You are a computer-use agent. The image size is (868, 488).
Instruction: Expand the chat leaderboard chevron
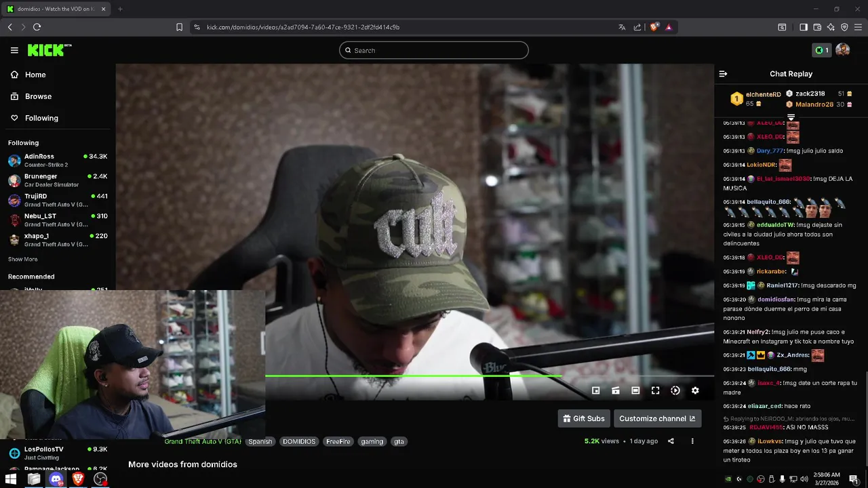pyautogui.click(x=791, y=118)
